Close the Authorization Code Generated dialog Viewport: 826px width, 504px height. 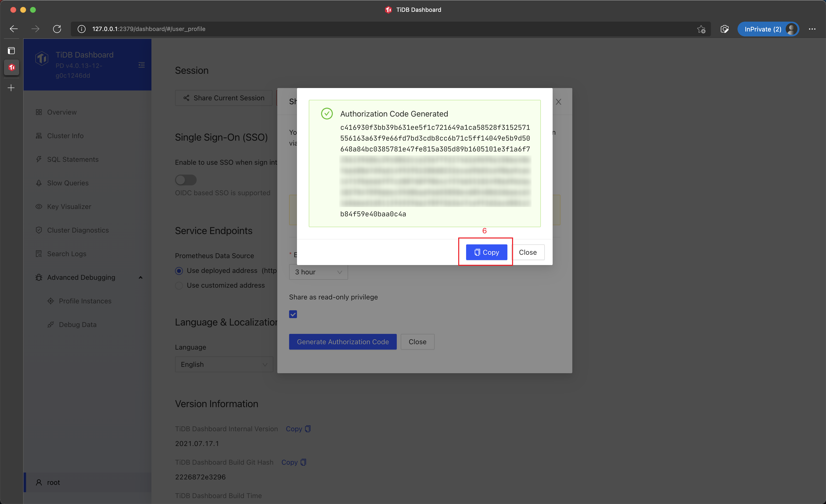528,252
